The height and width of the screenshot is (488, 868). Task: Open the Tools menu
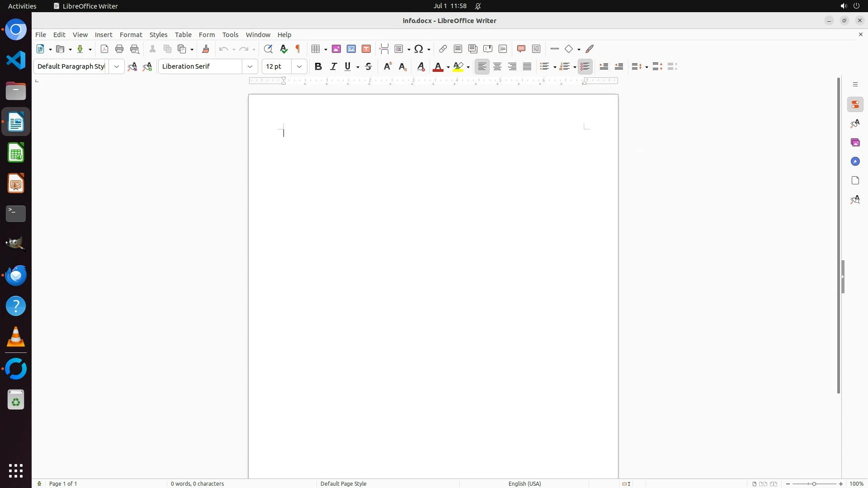(230, 35)
